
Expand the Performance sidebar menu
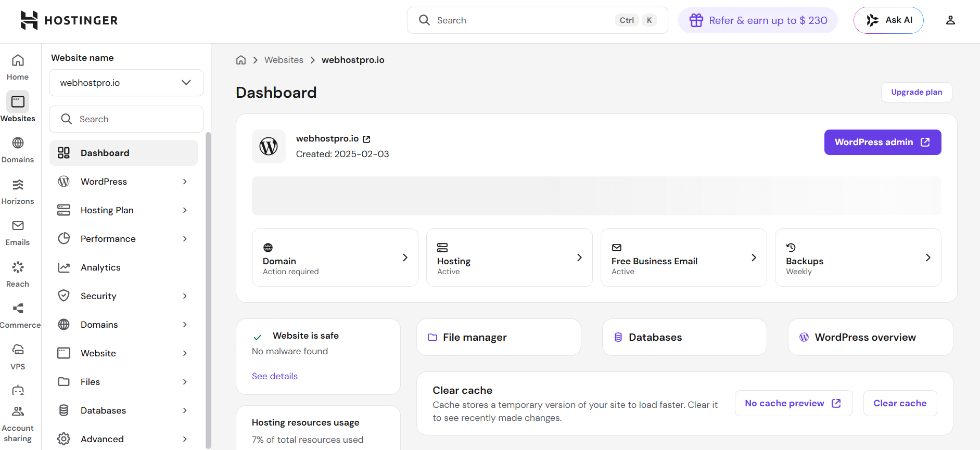185,239
